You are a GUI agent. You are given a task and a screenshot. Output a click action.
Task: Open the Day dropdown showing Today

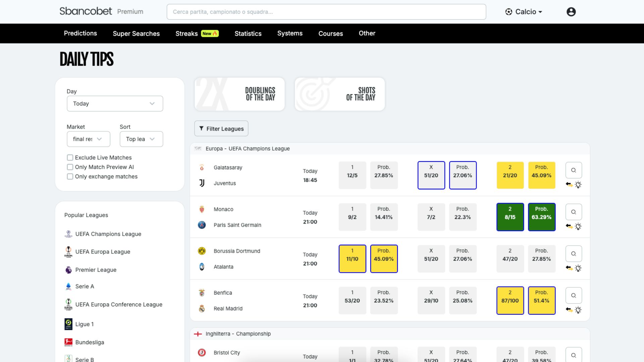115,104
